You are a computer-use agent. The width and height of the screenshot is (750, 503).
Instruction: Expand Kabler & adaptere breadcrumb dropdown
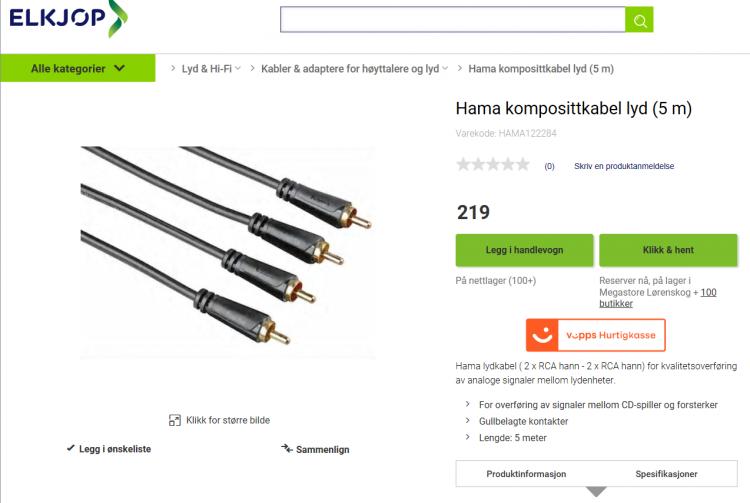click(x=445, y=68)
